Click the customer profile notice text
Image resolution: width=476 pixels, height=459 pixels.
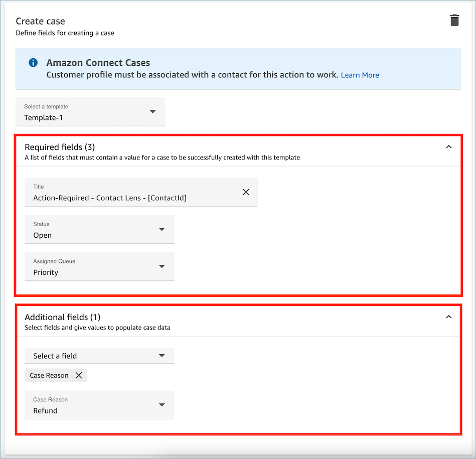pyautogui.click(x=193, y=75)
